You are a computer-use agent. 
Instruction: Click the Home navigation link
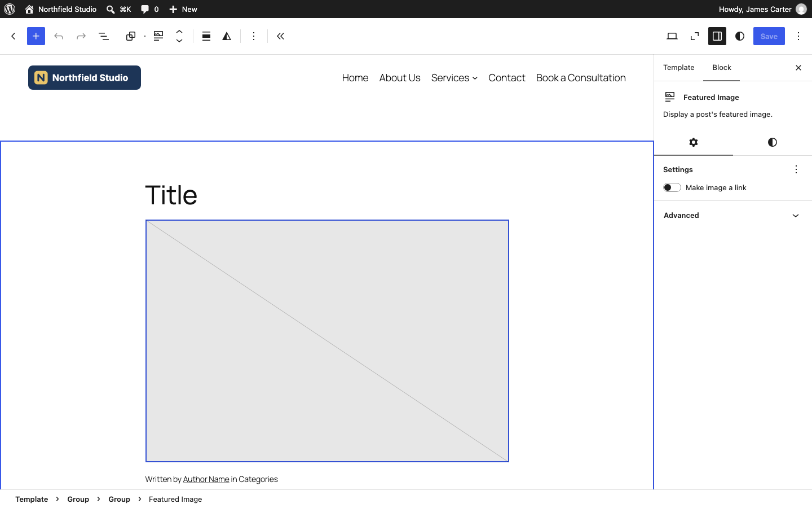point(355,78)
